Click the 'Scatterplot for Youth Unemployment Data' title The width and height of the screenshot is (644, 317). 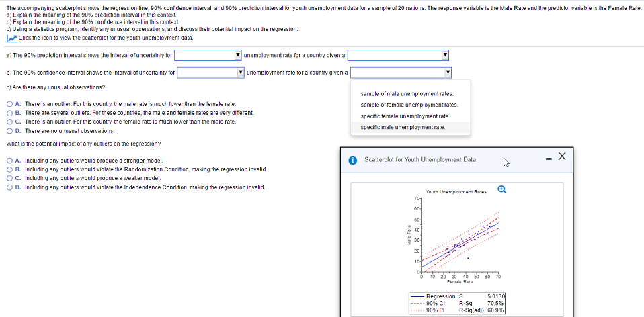pyautogui.click(x=420, y=160)
